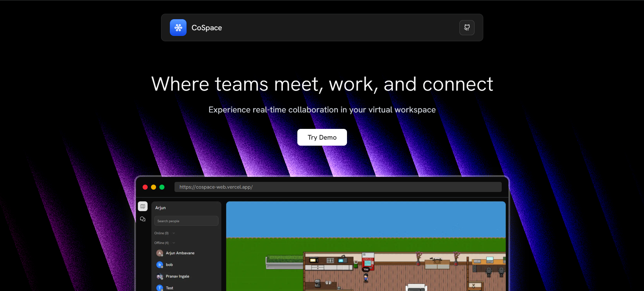Viewport: 644px width, 291px height.
Task: Click Arjun Ambavane's avatar
Action: tap(160, 253)
